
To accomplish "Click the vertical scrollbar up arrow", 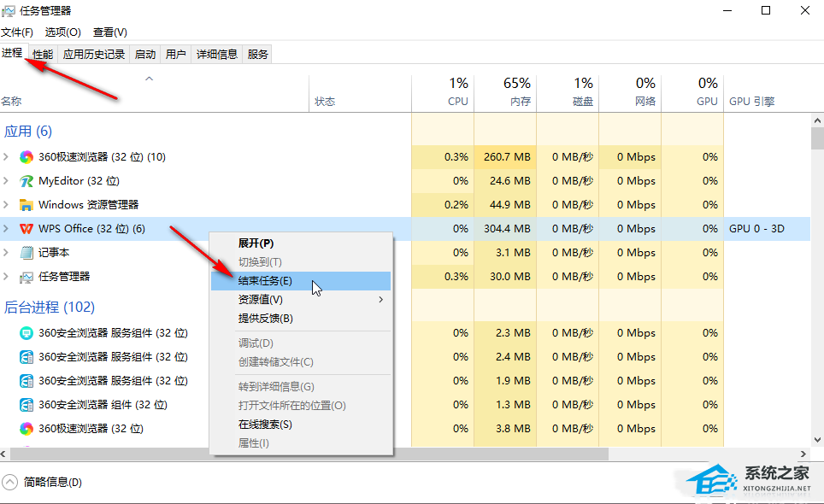I will 817,120.
